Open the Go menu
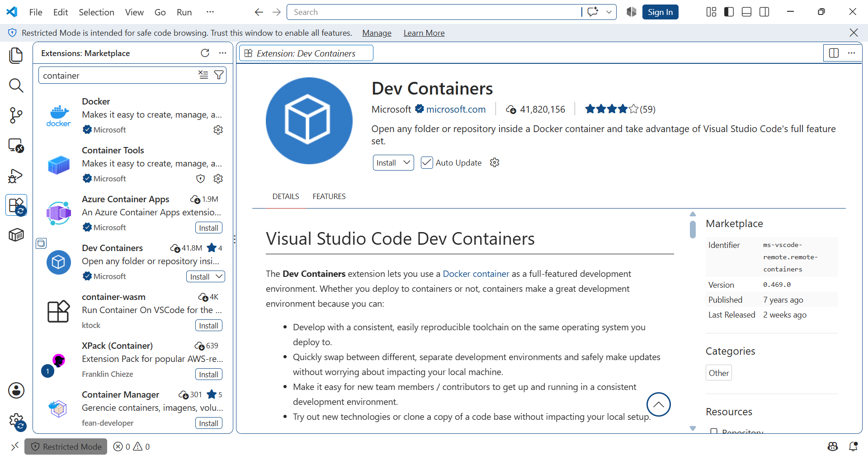 point(160,12)
